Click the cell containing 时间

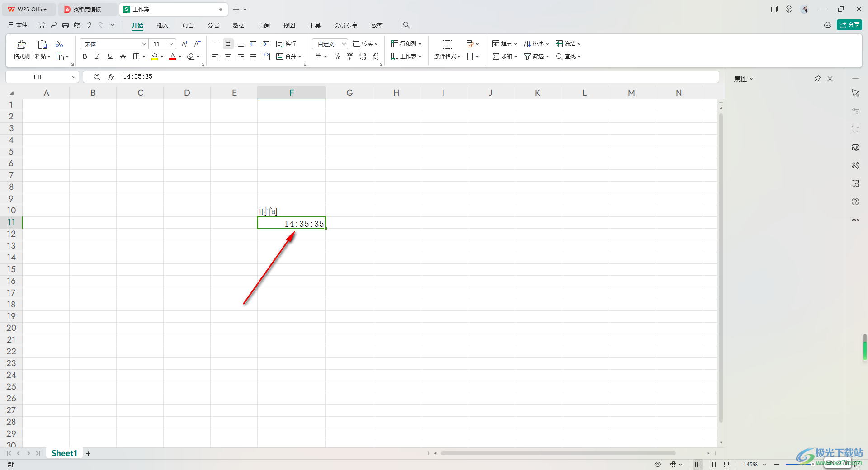click(x=292, y=211)
